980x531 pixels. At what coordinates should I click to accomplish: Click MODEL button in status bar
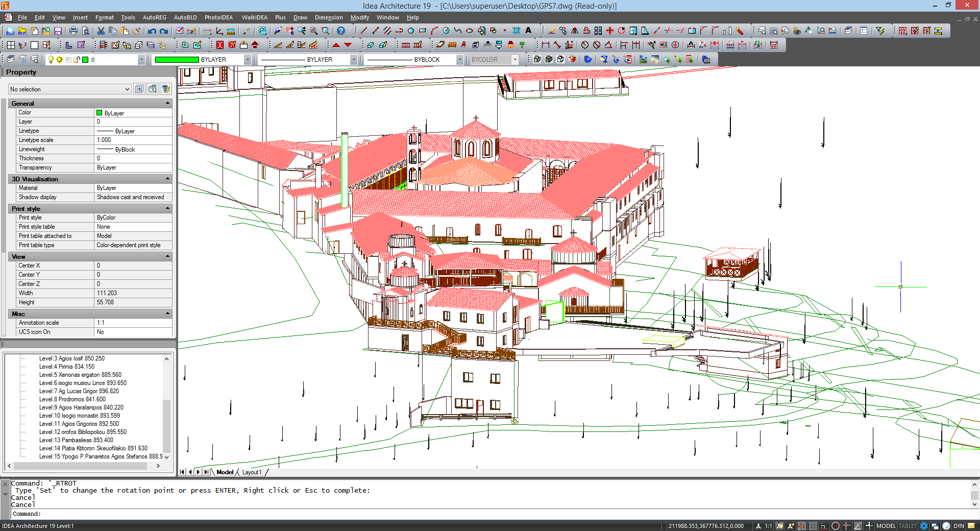(x=886, y=526)
